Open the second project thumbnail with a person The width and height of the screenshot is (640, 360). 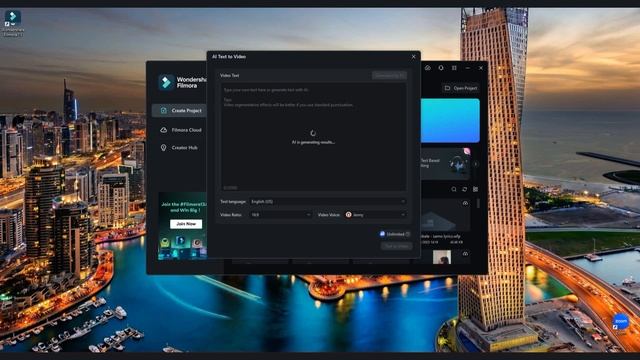point(442,257)
